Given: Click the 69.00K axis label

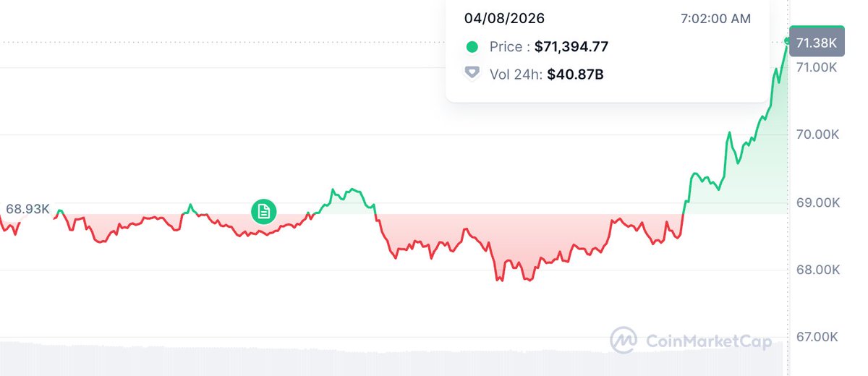Looking at the screenshot, I should 816,202.
